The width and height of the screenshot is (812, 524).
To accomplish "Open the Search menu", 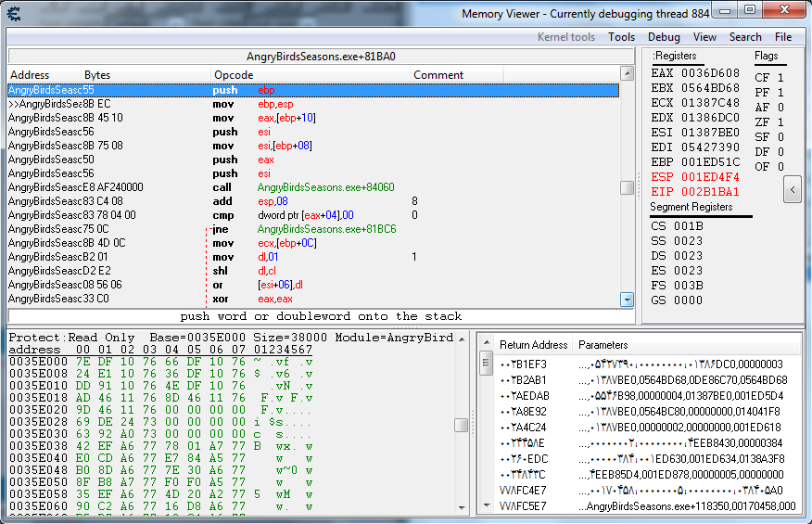I will (x=745, y=37).
